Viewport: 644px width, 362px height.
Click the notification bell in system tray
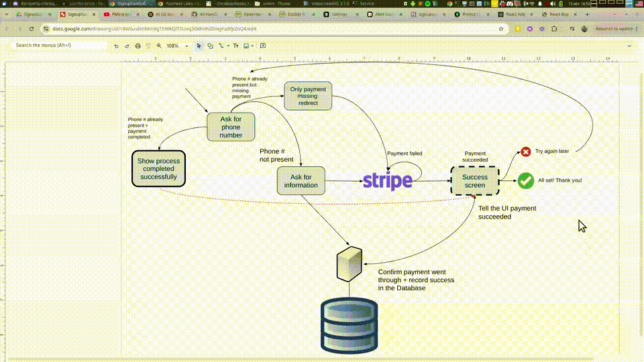point(539,3)
